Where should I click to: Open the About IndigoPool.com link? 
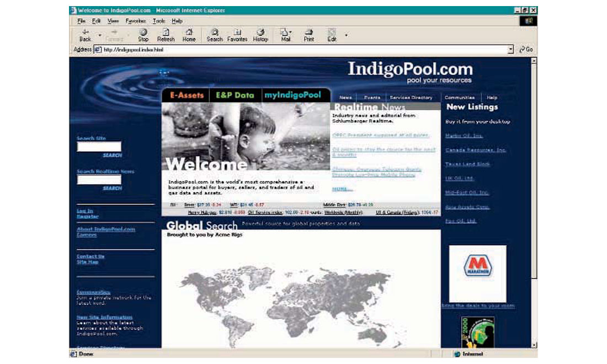click(106, 229)
